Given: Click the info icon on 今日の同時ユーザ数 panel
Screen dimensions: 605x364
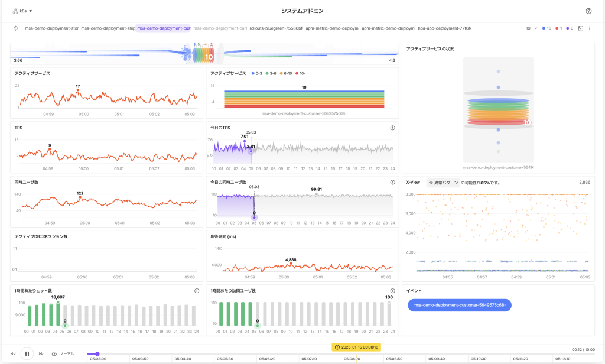Looking at the screenshot, I should click(x=393, y=183).
